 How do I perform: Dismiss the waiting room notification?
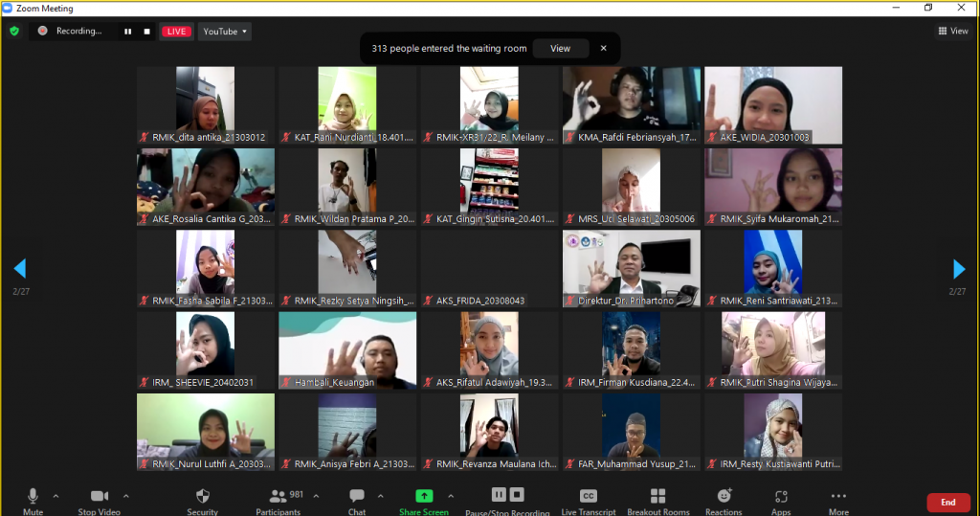(603, 48)
